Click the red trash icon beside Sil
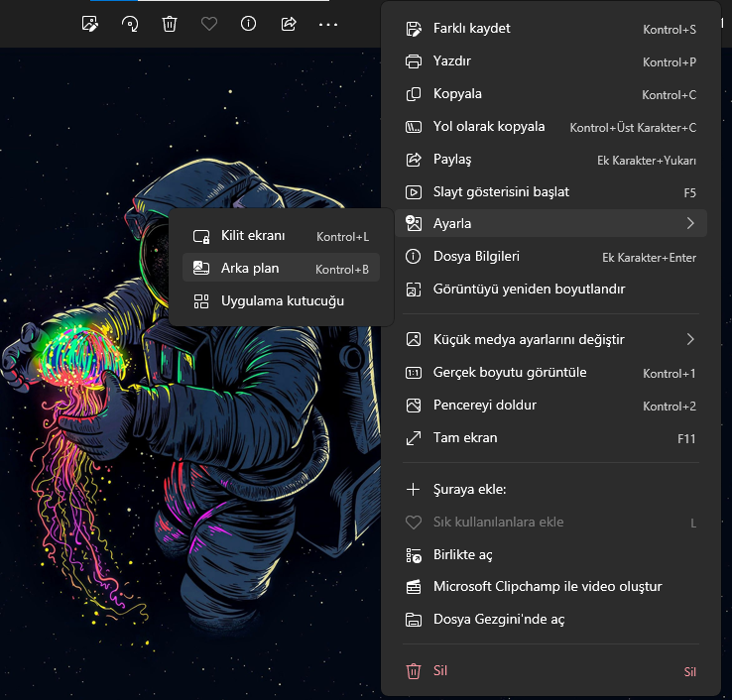Viewport: 732px width, 700px height. click(414, 671)
